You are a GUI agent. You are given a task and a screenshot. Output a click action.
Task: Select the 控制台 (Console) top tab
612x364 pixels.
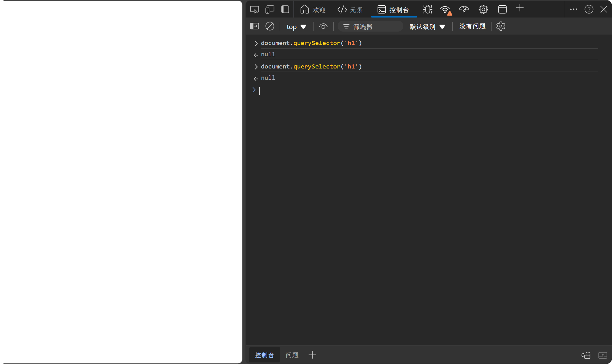[393, 9]
